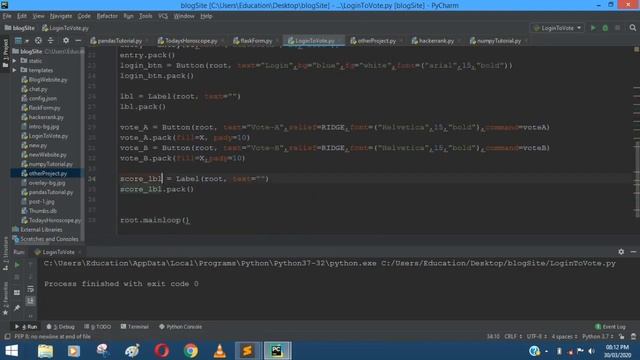Click the Collapse All icon in Project panel

51,40
